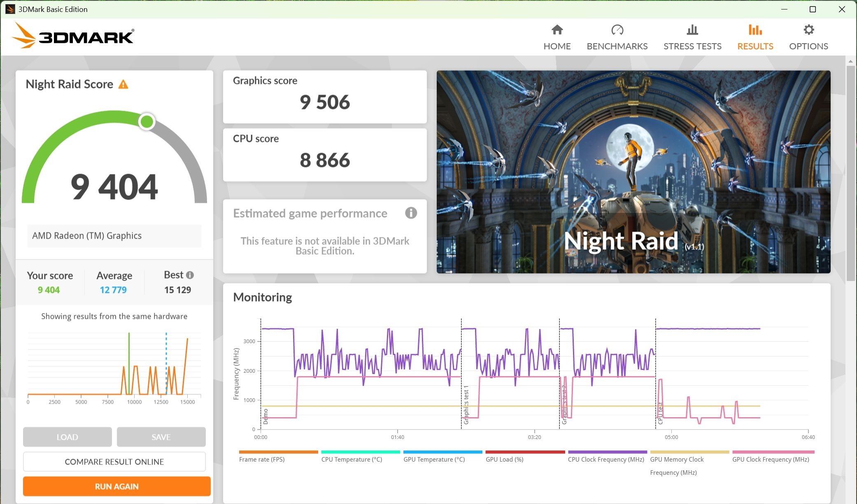Click the Stress Tests bar chart icon
Screen dimensions: 857x504
pos(692,30)
